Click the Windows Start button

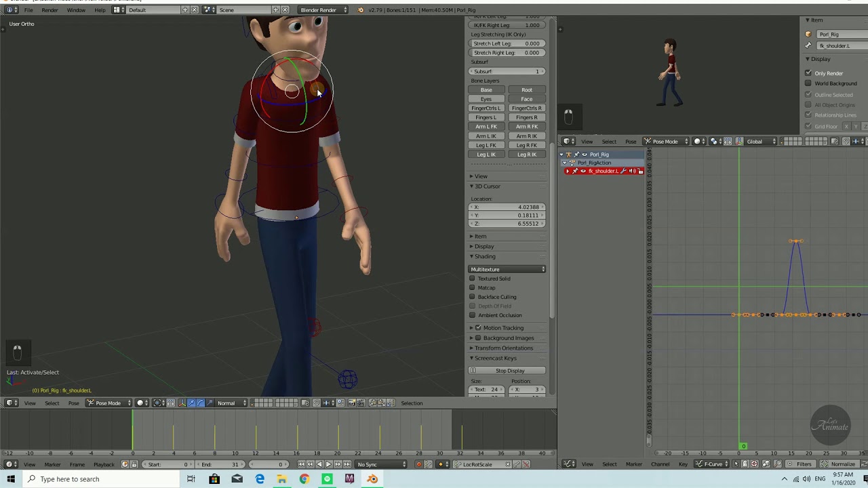click(x=11, y=479)
